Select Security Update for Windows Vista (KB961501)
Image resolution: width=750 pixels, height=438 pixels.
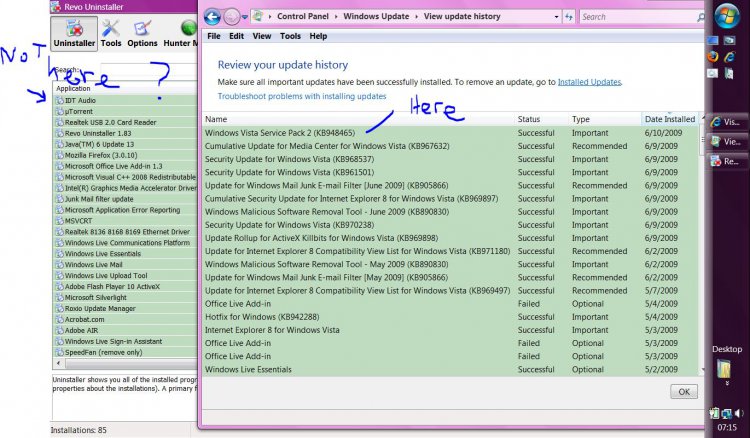tap(450, 172)
